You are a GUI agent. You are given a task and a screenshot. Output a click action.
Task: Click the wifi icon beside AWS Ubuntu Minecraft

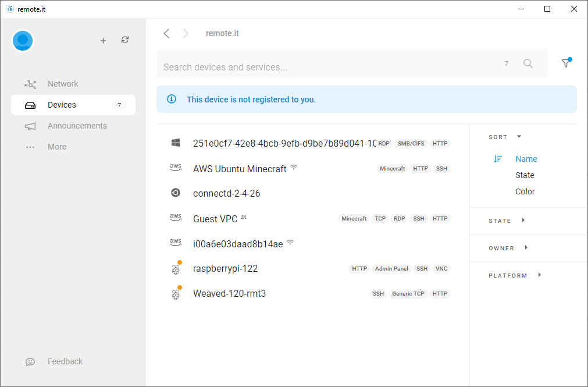click(x=294, y=167)
